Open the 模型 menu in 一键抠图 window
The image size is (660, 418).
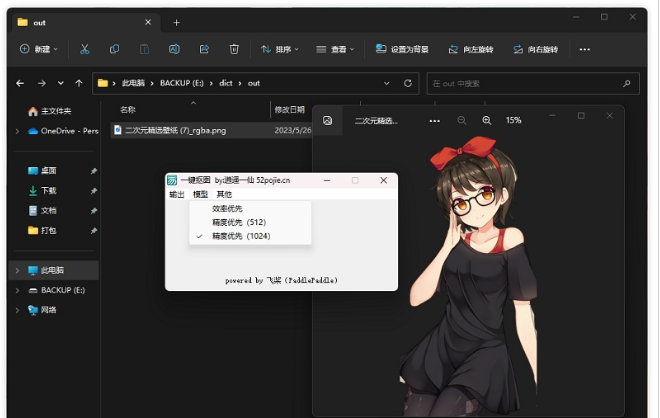200,194
